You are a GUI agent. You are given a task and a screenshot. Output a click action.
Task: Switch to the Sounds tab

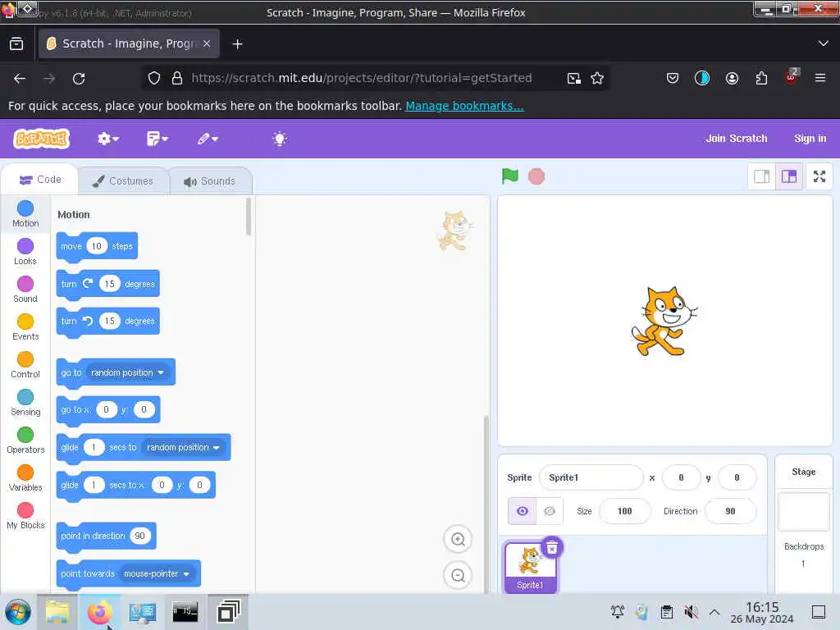coord(209,181)
